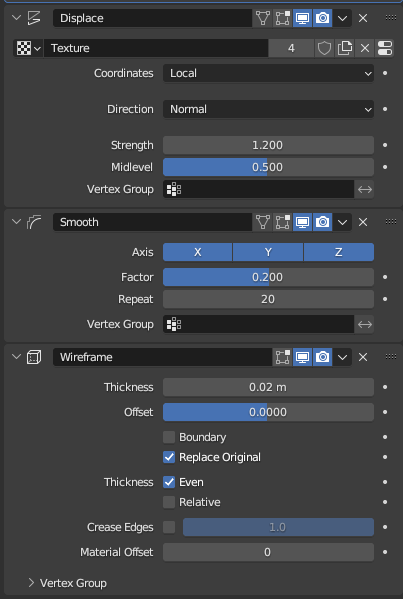Toggle the X axis for Smooth
The width and height of the screenshot is (403, 599).
[x=197, y=252]
